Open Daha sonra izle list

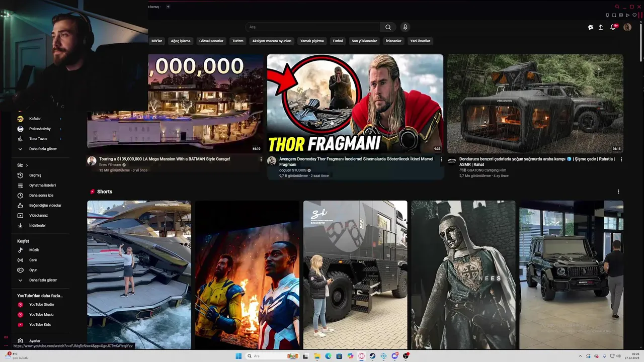click(41, 196)
